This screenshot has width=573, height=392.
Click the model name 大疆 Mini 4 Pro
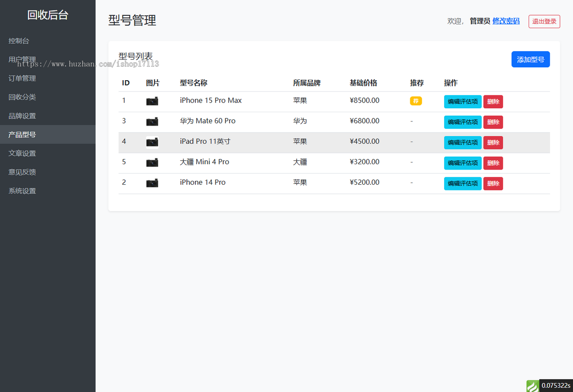tap(204, 162)
